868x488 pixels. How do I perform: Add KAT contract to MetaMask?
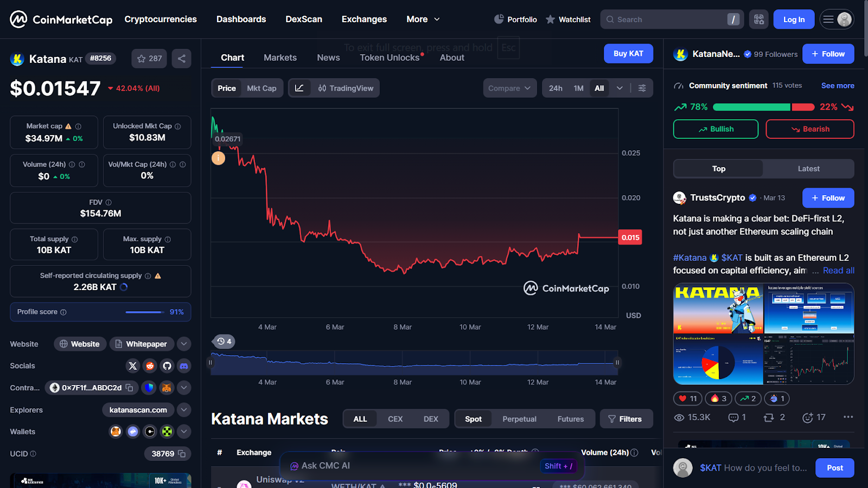(167, 388)
